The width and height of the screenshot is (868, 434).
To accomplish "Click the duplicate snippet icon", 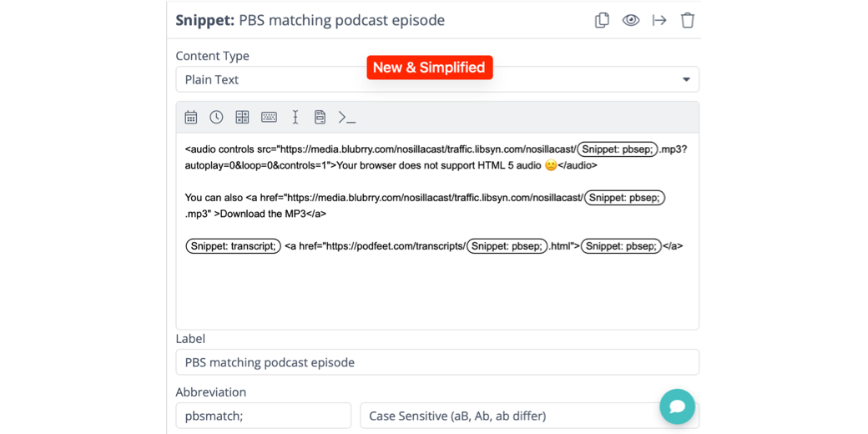I will coord(602,20).
